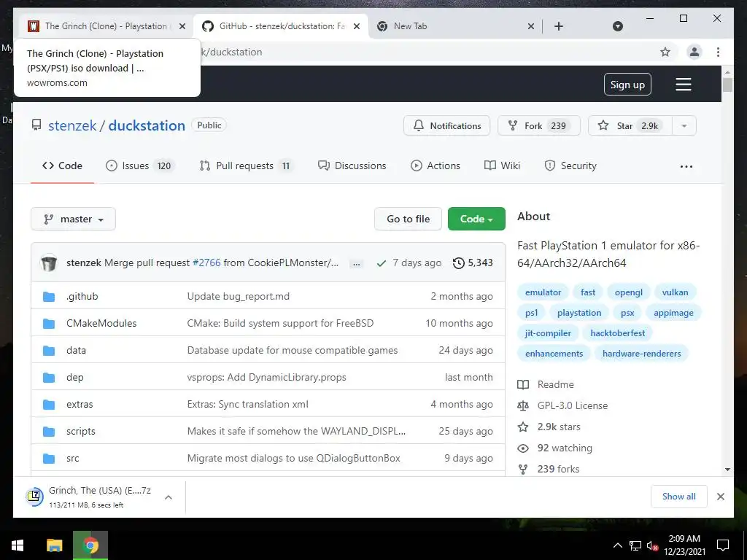Open pull request #2766 link
Screen dimensions: 747x560
pyautogui.click(x=206, y=262)
